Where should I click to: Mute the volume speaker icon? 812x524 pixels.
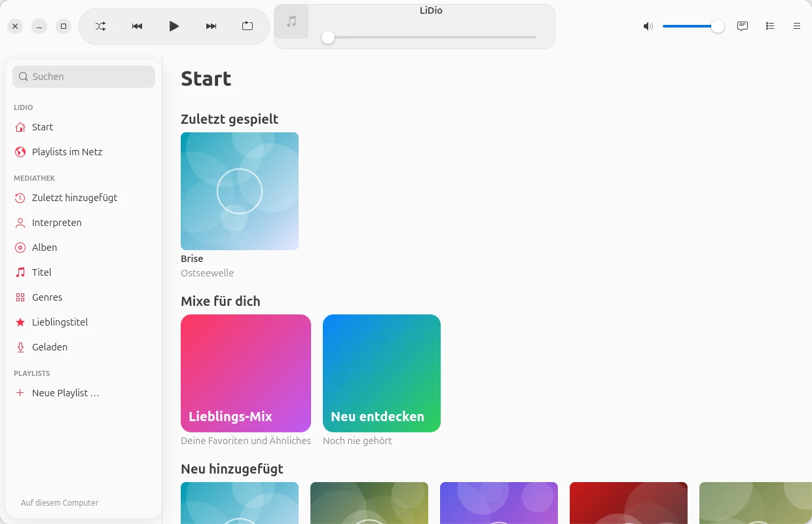[648, 26]
